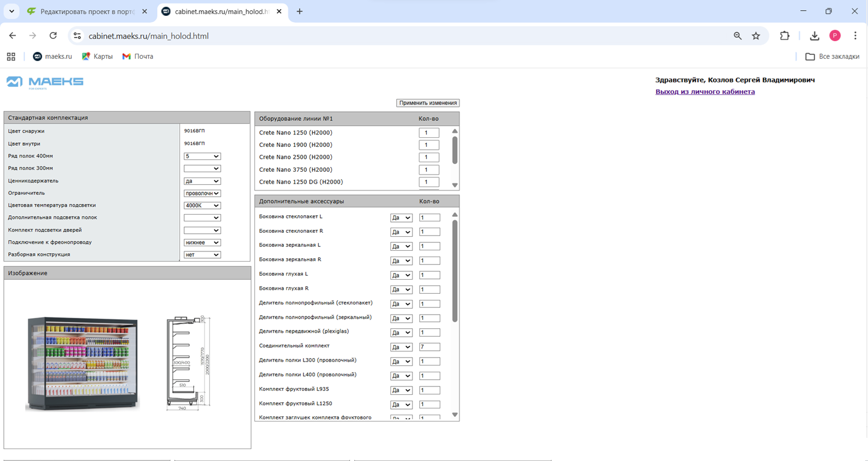
Task: Click the accessories list scrollbar up arrow
Action: [x=454, y=215]
